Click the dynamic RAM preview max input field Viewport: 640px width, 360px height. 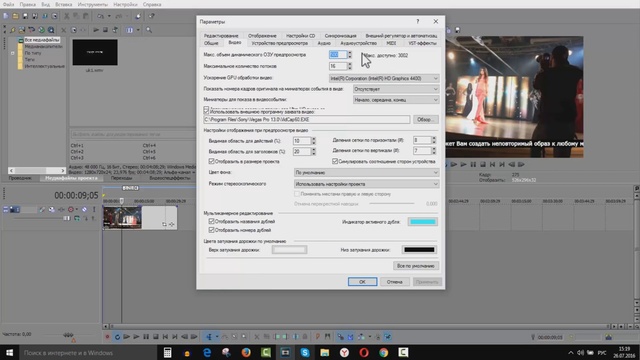pos(338,55)
